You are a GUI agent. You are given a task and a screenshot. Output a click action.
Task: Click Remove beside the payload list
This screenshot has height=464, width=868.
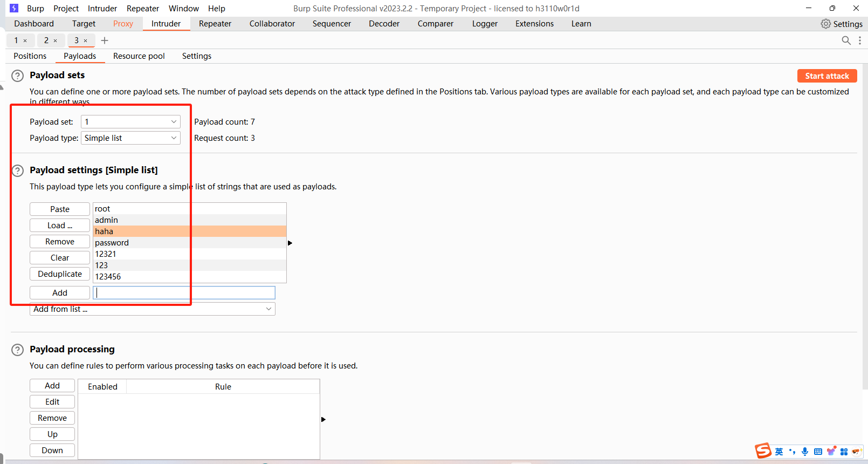[x=60, y=242]
